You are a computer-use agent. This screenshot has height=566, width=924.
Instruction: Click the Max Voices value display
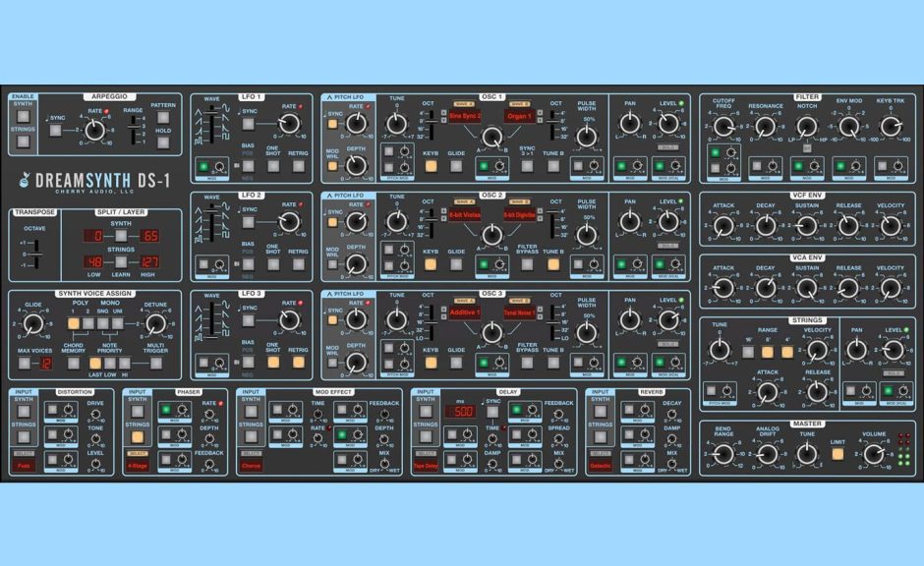pos(46,363)
